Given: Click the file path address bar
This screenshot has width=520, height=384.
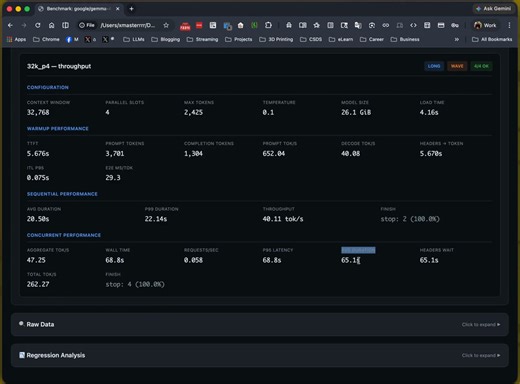Looking at the screenshot, I should point(128,25).
